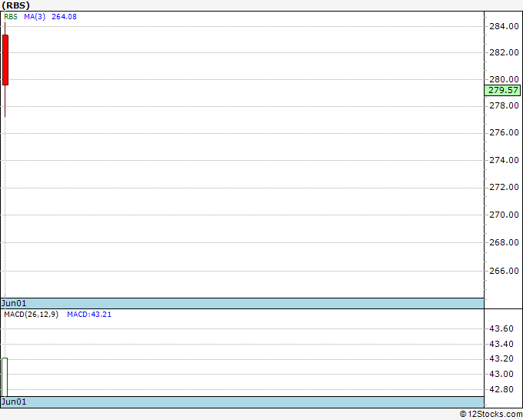Select the (RBS) chart title

[x=15, y=5]
